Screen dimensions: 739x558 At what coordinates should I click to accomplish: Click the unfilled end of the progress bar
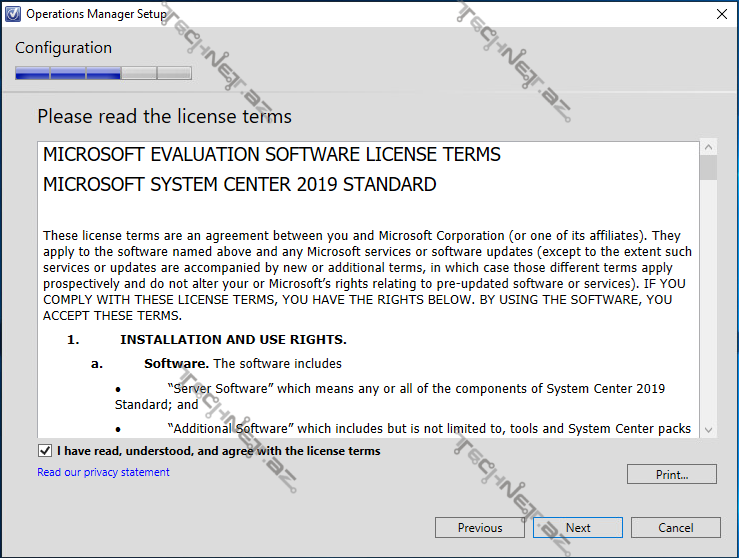coord(173,73)
